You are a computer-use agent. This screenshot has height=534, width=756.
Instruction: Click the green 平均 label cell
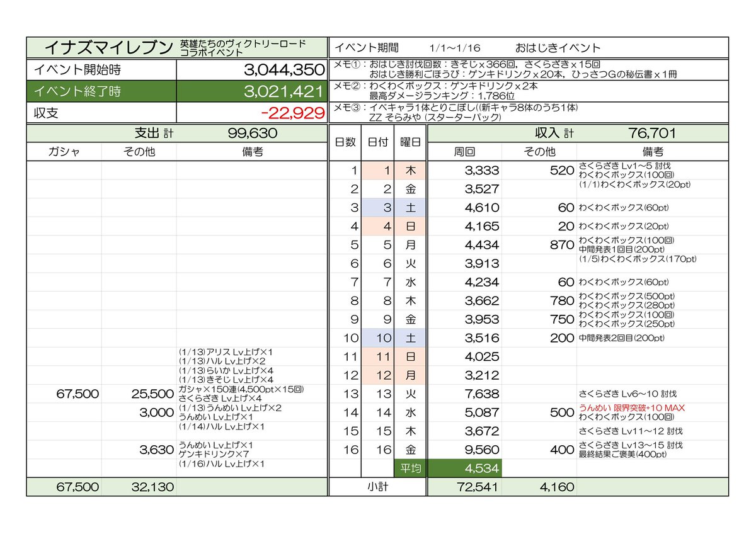[410, 469]
